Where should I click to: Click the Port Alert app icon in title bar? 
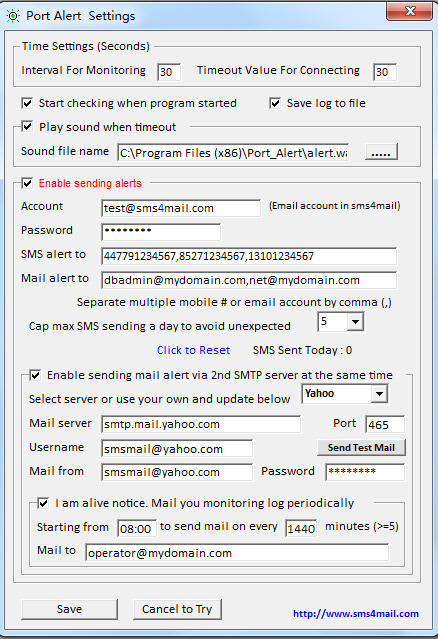click(x=13, y=16)
